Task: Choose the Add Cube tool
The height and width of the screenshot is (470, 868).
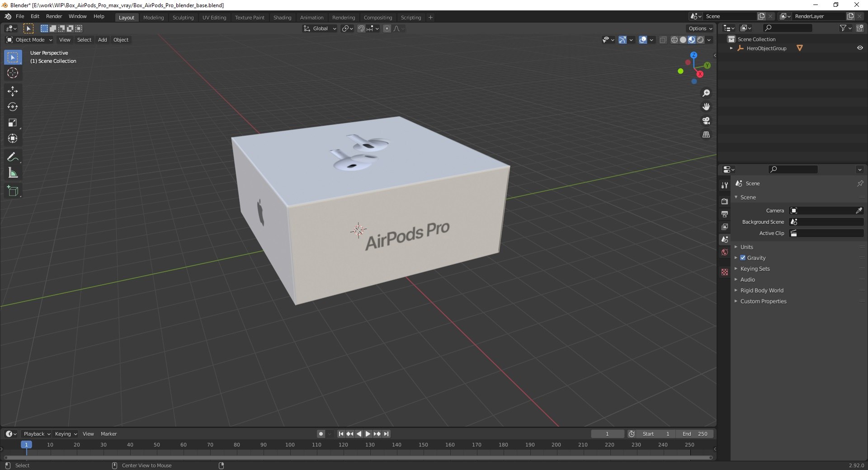Action: [13, 191]
